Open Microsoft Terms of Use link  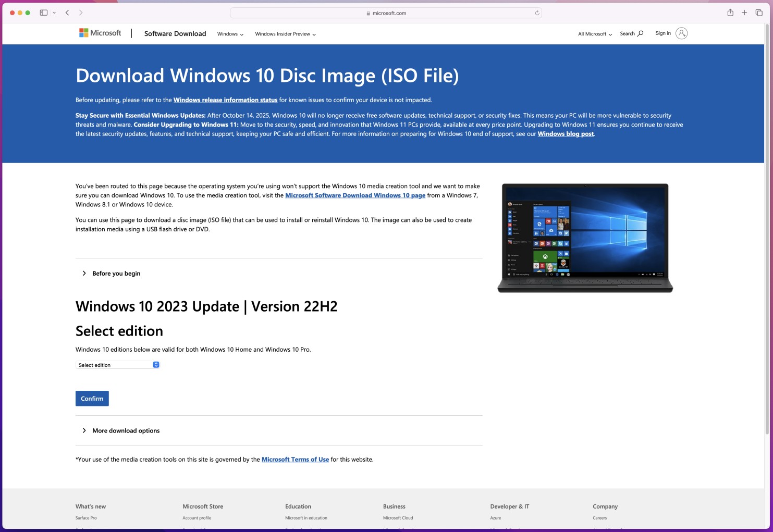(295, 460)
